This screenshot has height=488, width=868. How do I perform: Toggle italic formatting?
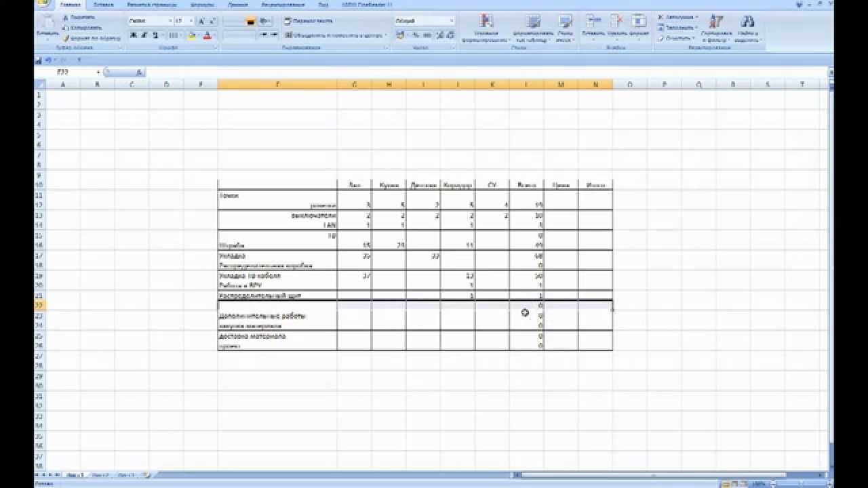pos(144,35)
